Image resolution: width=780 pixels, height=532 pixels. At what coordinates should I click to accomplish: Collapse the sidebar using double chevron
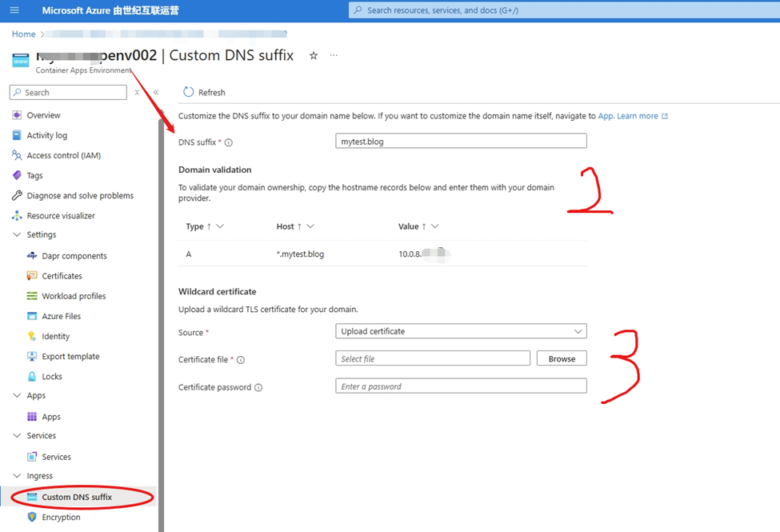click(x=156, y=93)
